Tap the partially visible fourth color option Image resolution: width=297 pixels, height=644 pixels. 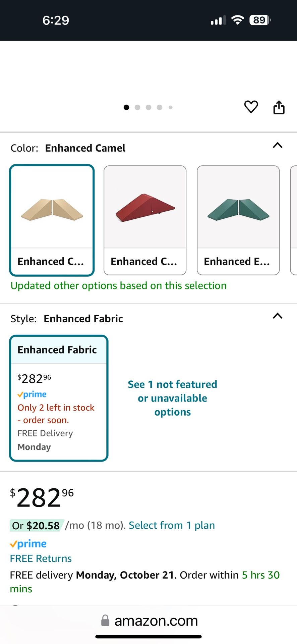click(x=293, y=220)
